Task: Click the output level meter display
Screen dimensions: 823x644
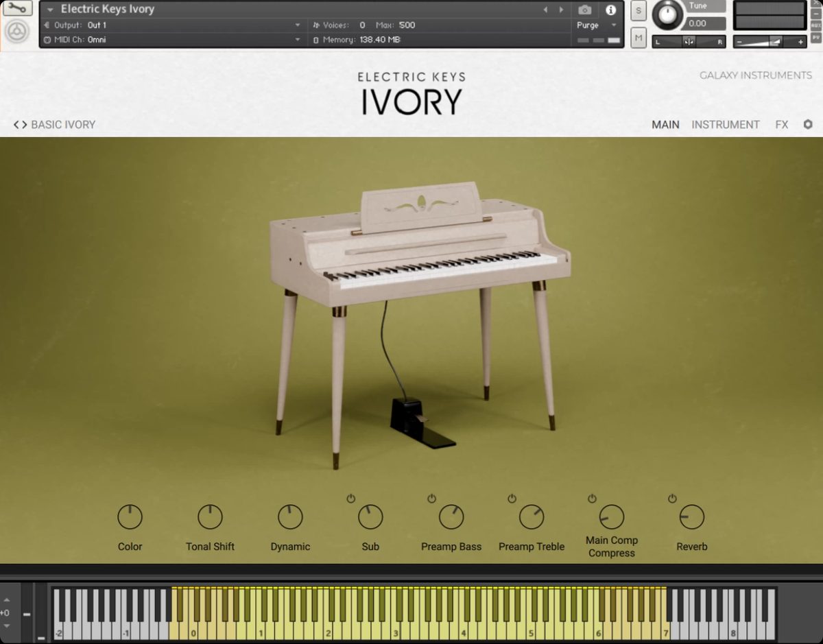Action: (x=769, y=15)
